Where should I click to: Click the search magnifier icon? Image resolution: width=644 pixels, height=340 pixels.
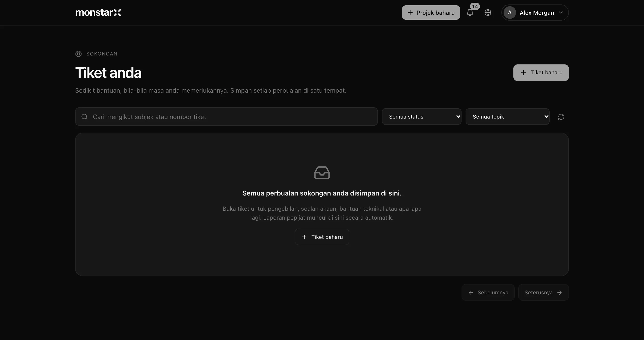pyautogui.click(x=85, y=117)
